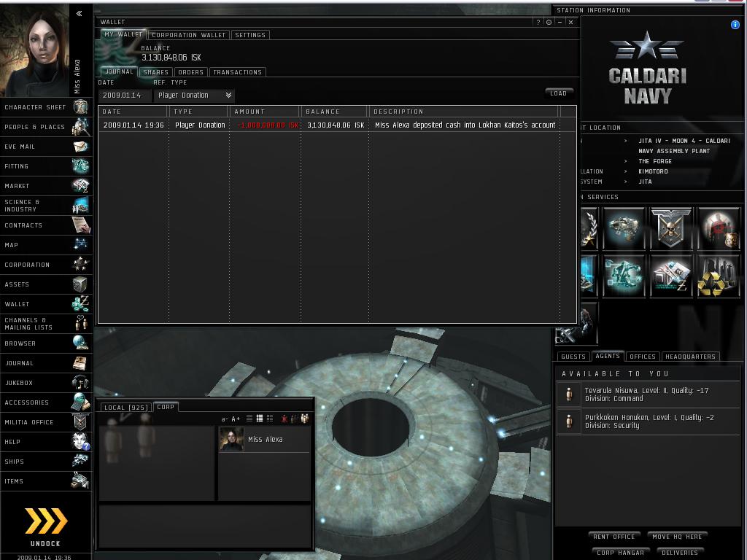
Task: Open Wallet from the sidebar
Action: [46, 304]
